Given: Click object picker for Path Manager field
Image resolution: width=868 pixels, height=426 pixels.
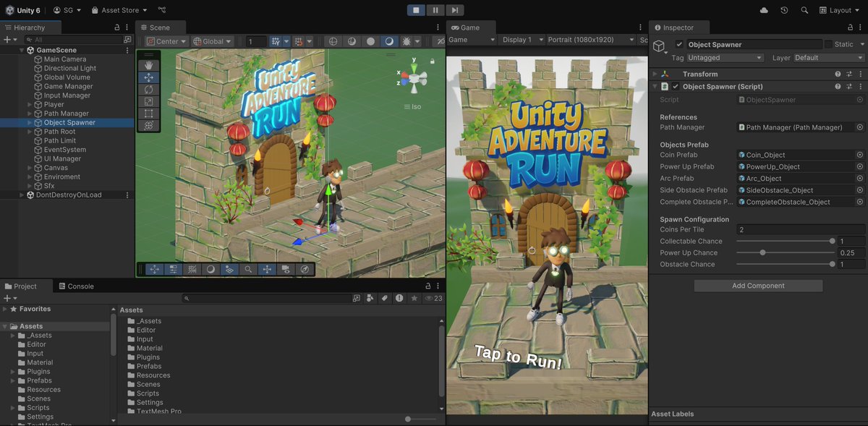Looking at the screenshot, I should [x=860, y=127].
